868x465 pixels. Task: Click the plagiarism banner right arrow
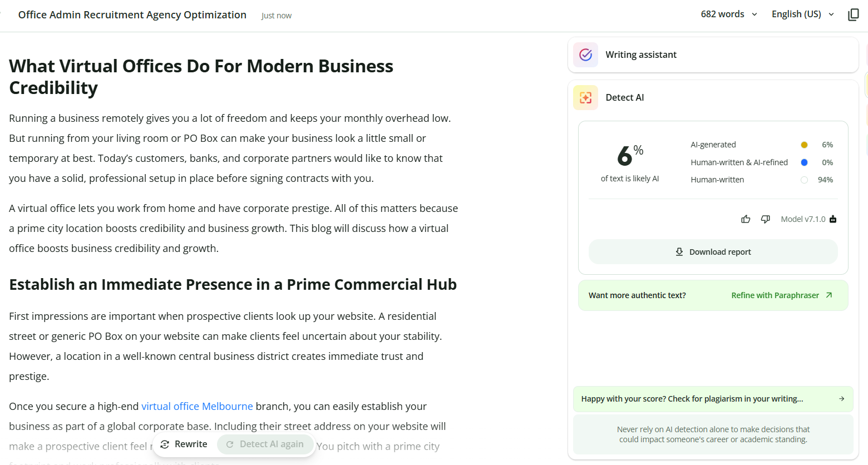pos(841,399)
